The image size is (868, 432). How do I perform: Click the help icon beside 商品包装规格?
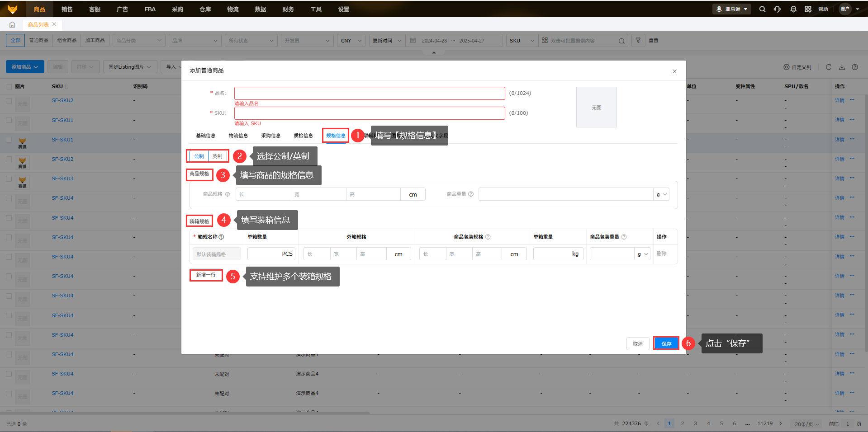point(488,237)
